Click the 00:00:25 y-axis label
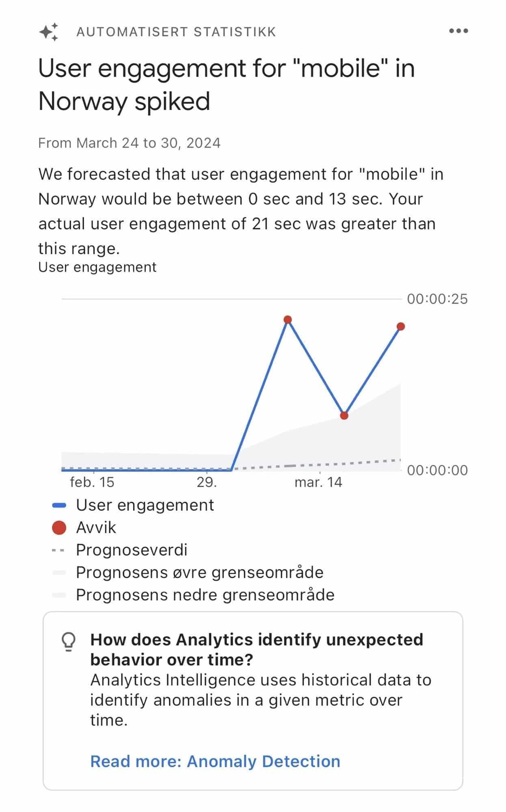Viewport: 506px width, 812px height. click(437, 299)
